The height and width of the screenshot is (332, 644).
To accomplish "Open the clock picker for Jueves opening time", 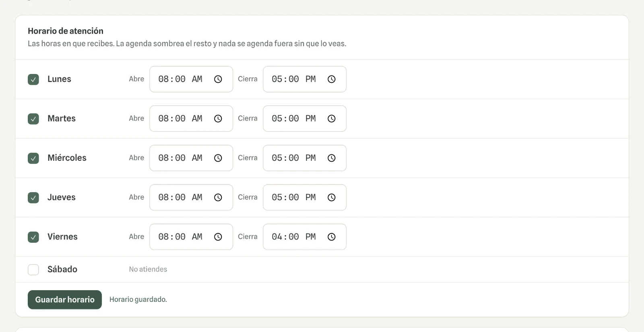I will [x=218, y=197].
